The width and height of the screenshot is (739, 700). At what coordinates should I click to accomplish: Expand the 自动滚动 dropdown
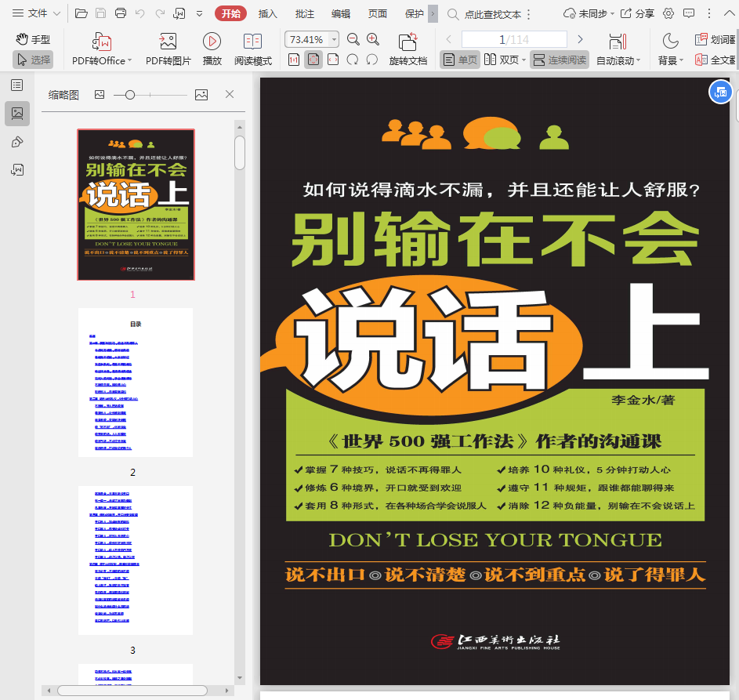coord(618,60)
